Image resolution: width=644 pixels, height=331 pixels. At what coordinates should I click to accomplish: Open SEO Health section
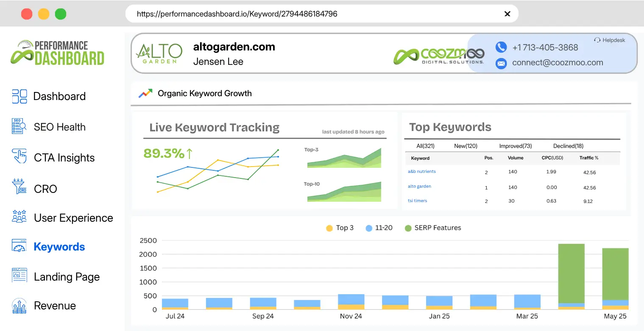click(60, 127)
